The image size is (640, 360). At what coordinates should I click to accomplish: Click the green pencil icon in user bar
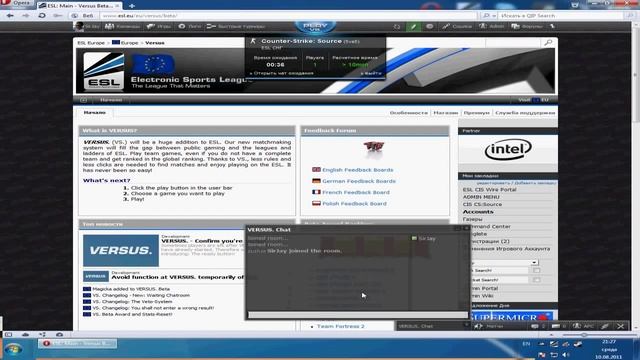(413, 27)
